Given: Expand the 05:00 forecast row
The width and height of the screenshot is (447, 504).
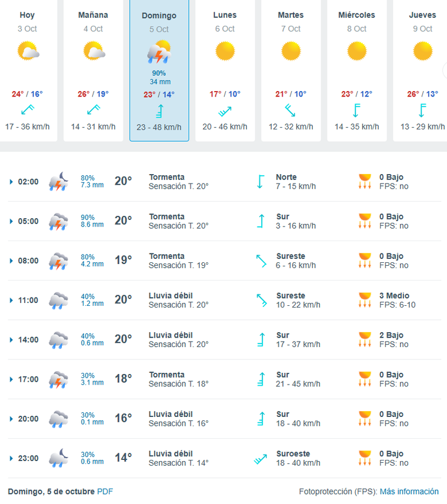Looking at the screenshot, I should pos(11,221).
